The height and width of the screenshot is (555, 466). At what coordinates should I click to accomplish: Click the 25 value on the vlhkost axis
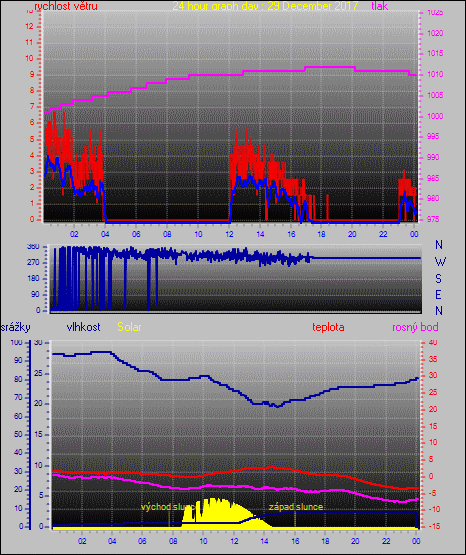tap(38, 373)
